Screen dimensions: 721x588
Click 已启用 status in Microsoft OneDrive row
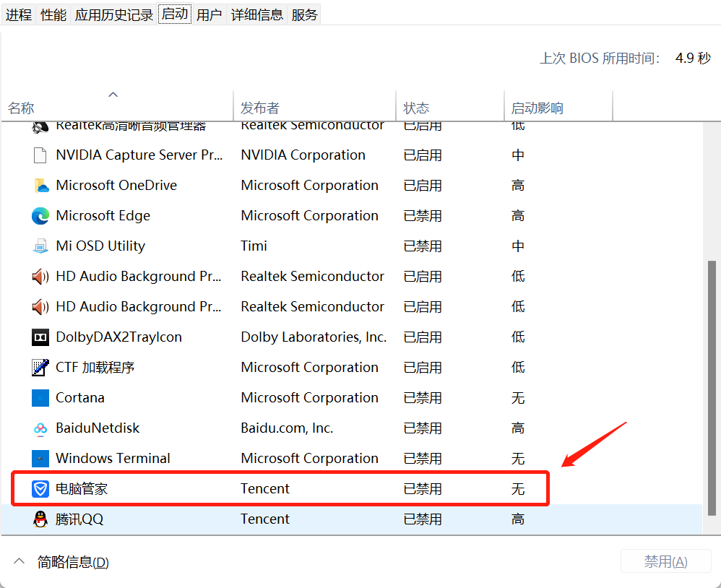tap(423, 186)
